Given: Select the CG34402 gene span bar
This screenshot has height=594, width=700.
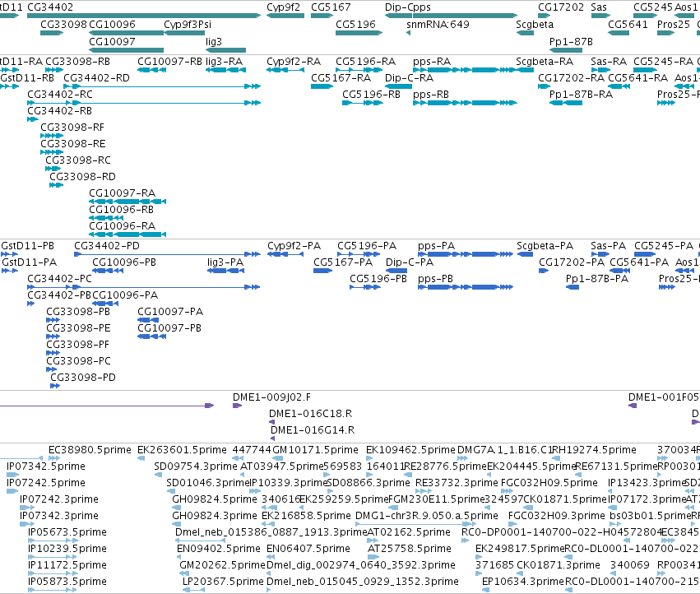Looking at the screenshot, I should [144, 16].
